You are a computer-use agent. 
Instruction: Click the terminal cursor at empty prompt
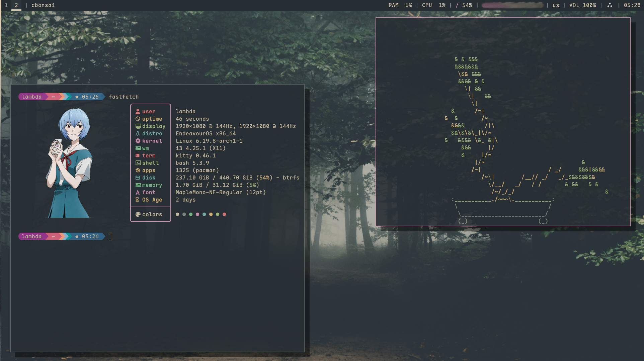coord(110,237)
